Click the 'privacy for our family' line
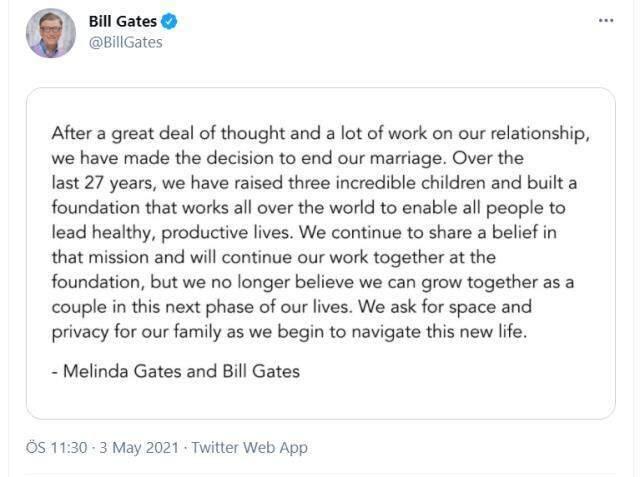This screenshot has width=640, height=477. pos(289,332)
